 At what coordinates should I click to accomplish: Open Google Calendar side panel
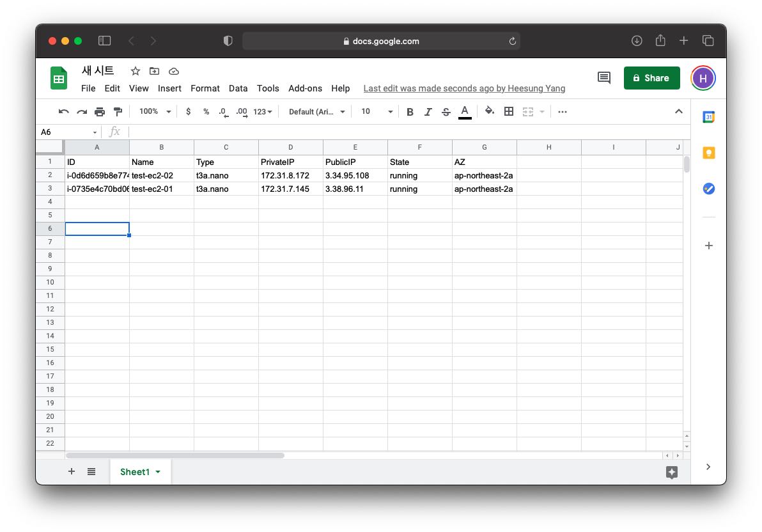[708, 117]
